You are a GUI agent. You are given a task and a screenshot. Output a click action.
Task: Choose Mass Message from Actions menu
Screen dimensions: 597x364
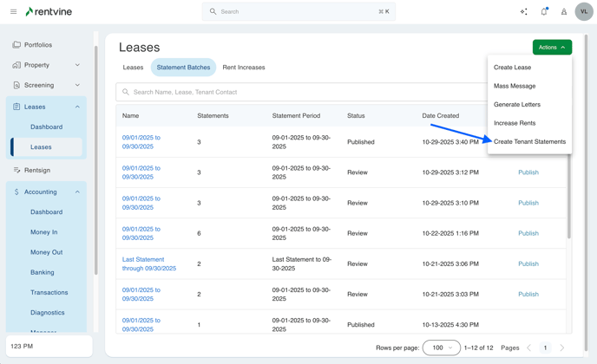pos(515,86)
